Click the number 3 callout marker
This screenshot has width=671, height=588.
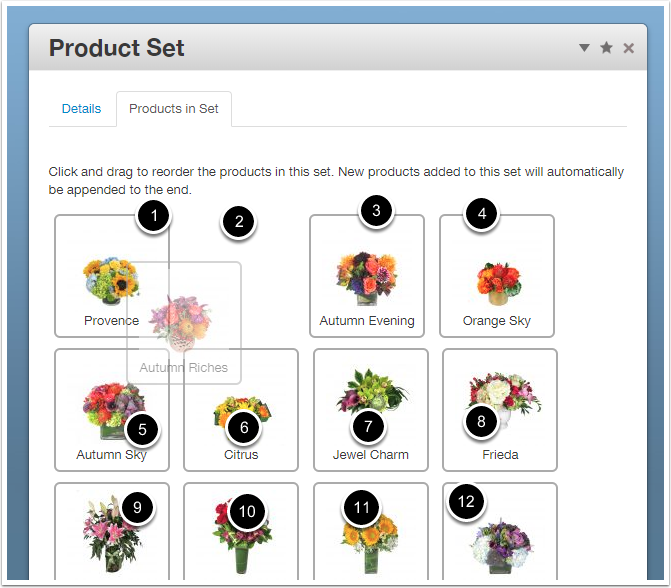[375, 210]
